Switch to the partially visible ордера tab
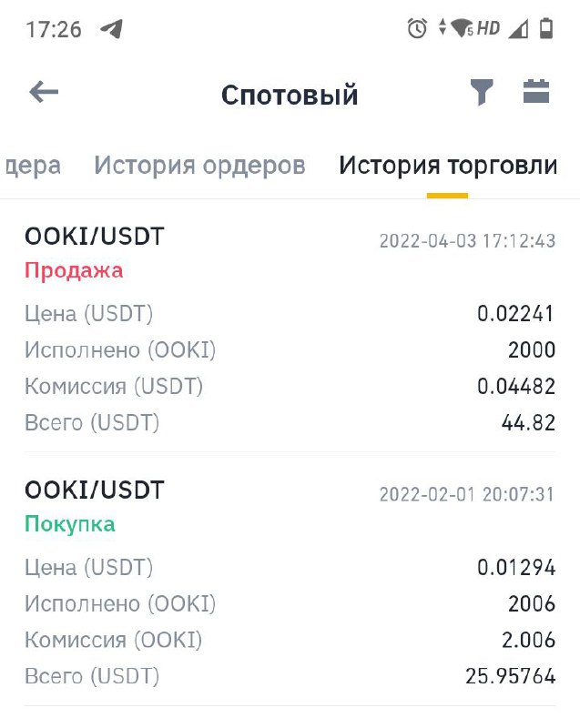Viewport: 580px width, 728px height. coord(32,167)
